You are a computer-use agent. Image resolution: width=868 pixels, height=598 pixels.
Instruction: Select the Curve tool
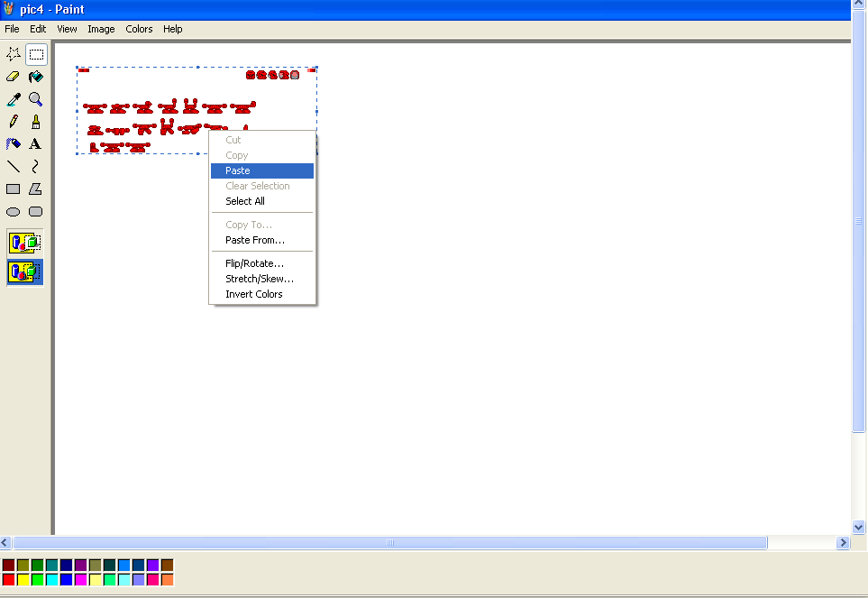pyautogui.click(x=36, y=166)
